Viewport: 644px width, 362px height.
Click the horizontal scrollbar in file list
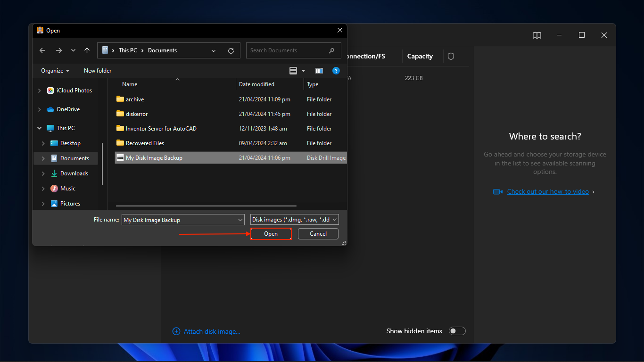click(206, 206)
